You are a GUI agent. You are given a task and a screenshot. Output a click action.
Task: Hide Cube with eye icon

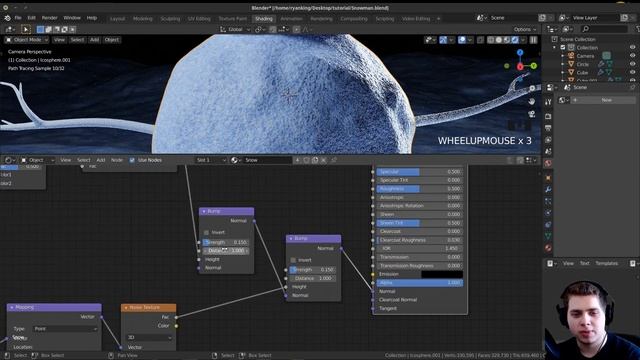tap(633, 73)
